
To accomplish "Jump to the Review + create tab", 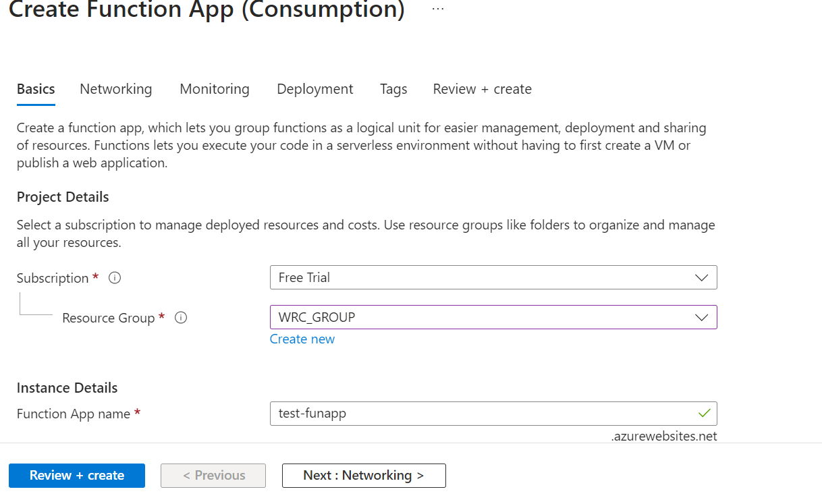I will 483,89.
